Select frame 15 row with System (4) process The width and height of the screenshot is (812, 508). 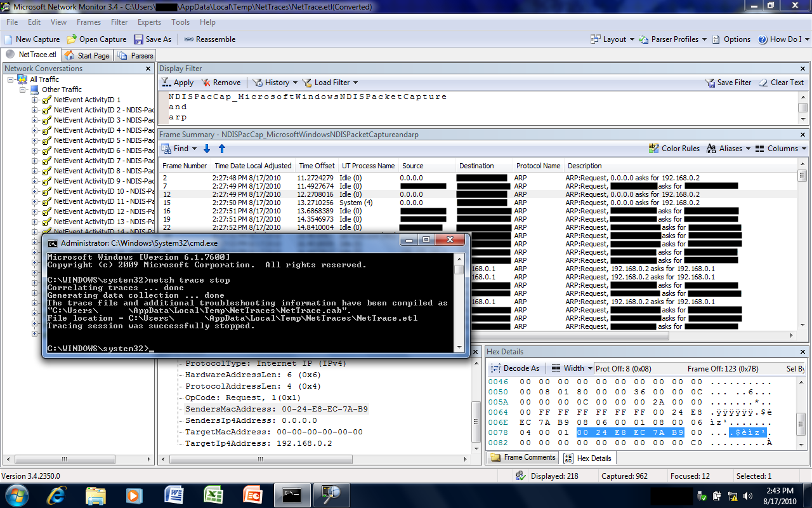478,203
